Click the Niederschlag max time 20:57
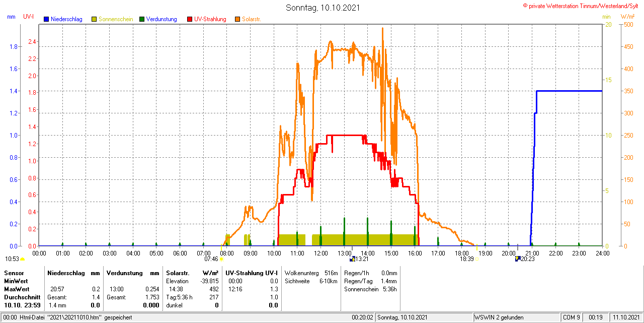644x323 pixels. click(57, 289)
